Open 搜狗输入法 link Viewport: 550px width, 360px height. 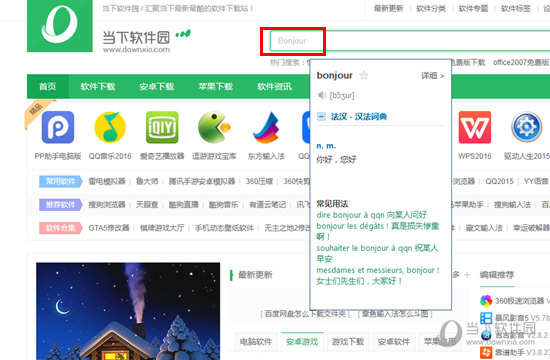[512, 205]
